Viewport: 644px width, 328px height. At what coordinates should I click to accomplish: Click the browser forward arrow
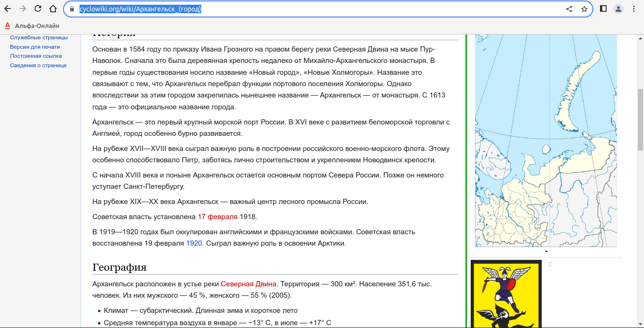point(23,9)
